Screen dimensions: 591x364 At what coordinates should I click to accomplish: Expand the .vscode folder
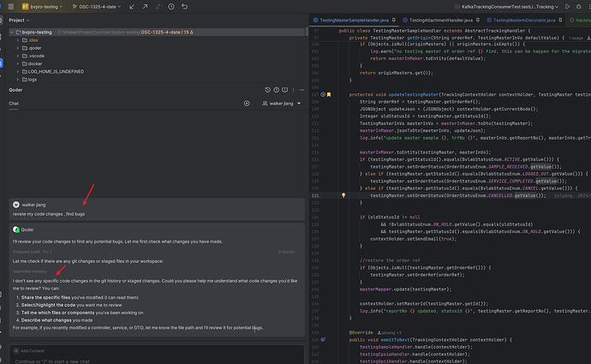coord(18,56)
